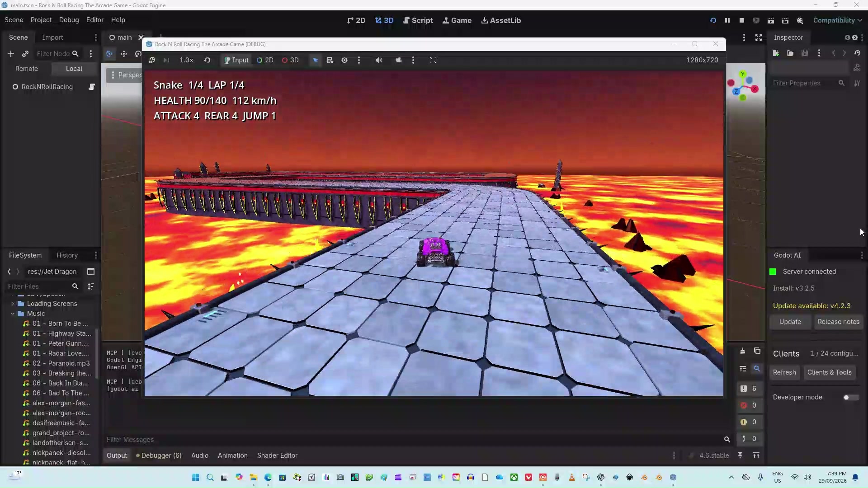Toggle warning messages filter showing 0
This screenshot has width=868, height=488.
pos(749,422)
